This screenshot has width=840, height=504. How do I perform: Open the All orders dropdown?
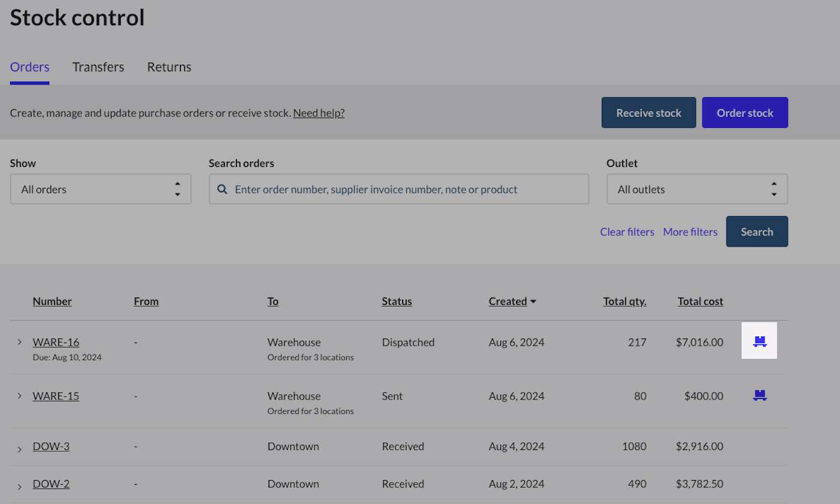tap(100, 188)
